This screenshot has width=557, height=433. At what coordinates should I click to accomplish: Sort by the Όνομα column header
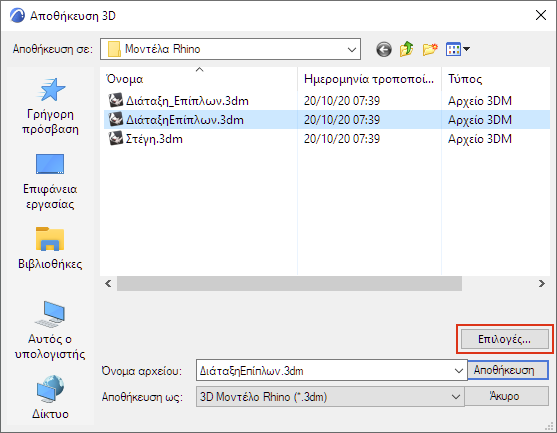[x=199, y=79]
